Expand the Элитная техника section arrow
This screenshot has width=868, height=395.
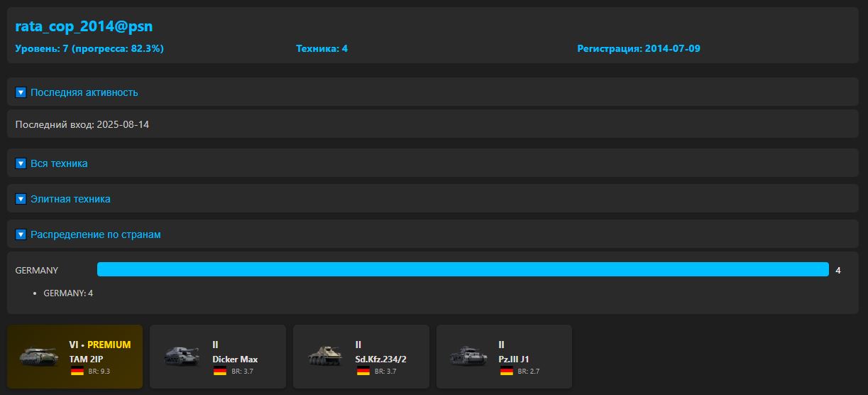click(x=21, y=199)
